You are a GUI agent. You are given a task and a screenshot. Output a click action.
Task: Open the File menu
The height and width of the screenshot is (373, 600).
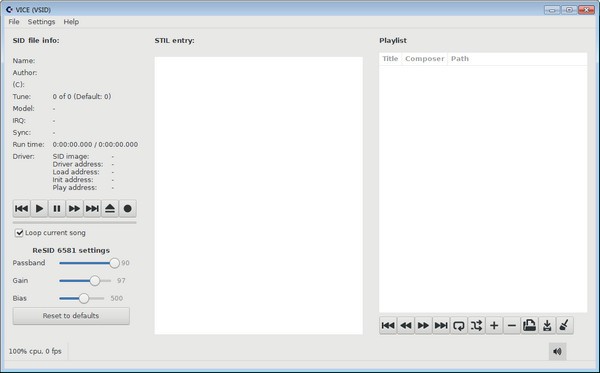(x=14, y=22)
